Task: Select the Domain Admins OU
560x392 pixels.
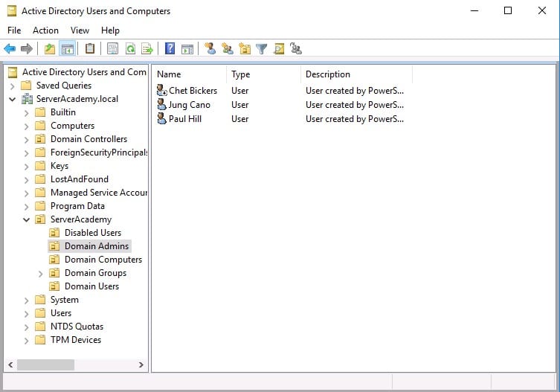Action: click(97, 246)
